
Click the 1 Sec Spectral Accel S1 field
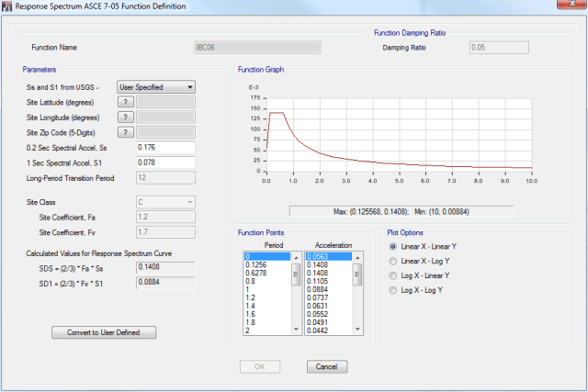click(165, 162)
